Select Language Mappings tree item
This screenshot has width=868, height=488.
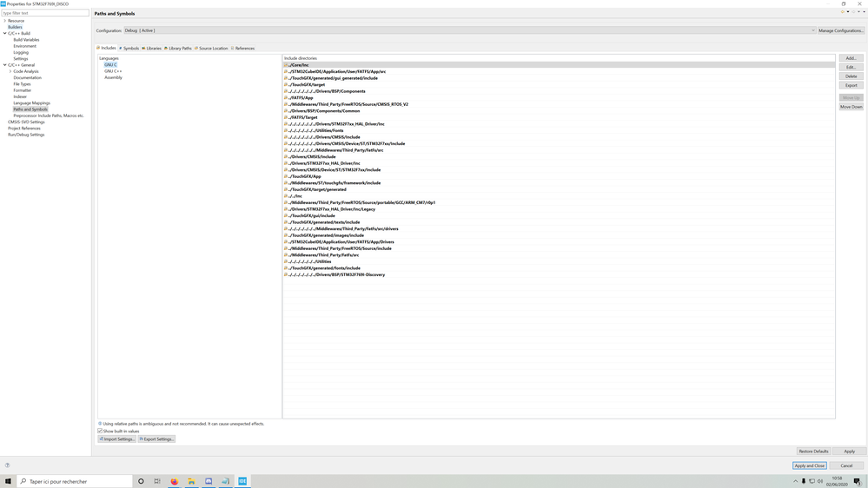click(31, 103)
